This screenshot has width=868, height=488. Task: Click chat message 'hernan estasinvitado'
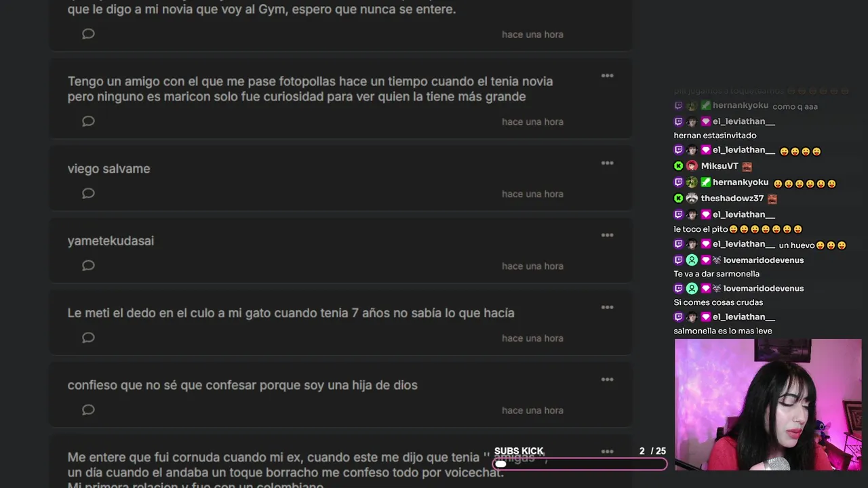715,136
